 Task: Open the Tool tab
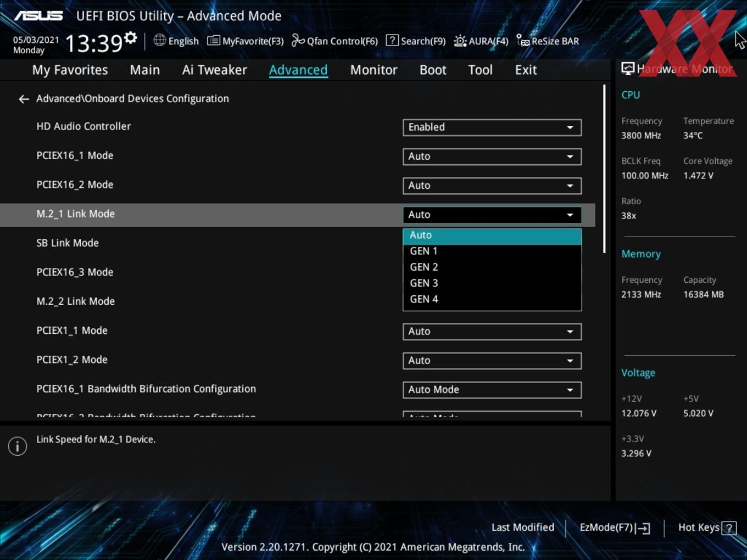tap(480, 70)
